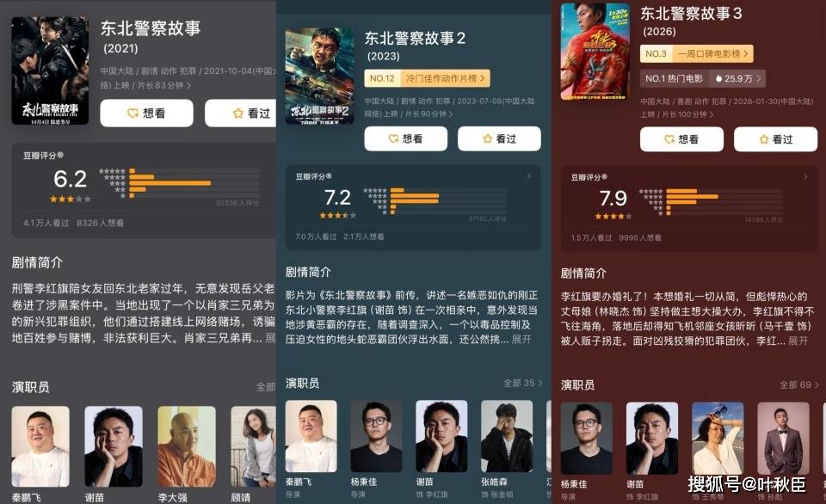Open full cast list 全部 35

522,383
